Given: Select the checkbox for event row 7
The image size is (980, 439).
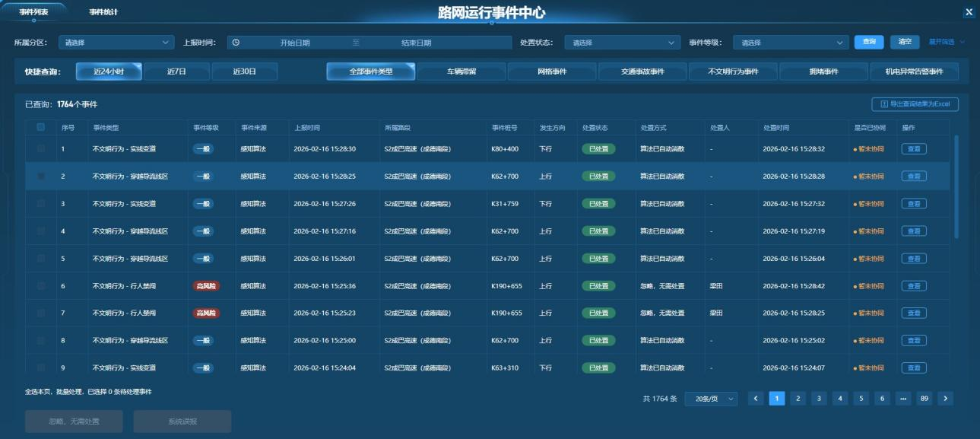Looking at the screenshot, I should tap(41, 313).
